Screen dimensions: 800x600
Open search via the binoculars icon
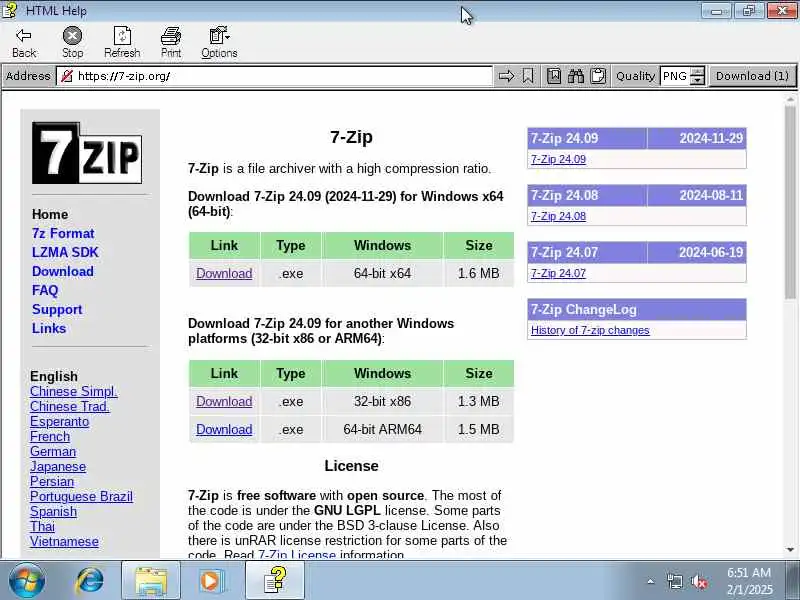[x=576, y=76]
